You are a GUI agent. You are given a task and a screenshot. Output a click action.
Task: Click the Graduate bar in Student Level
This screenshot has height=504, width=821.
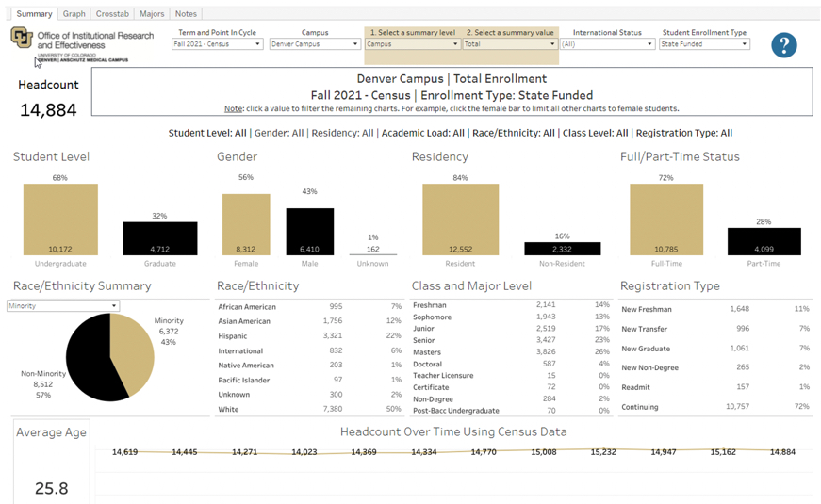160,238
